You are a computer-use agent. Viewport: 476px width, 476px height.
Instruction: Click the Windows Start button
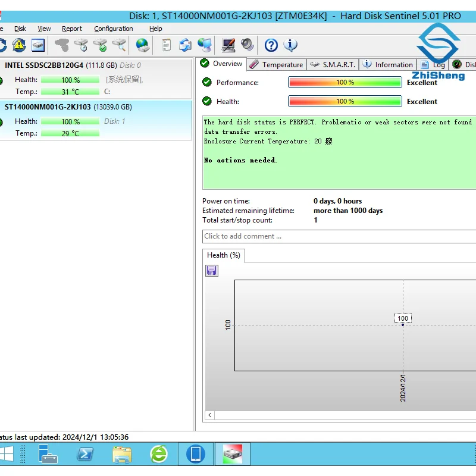point(7,454)
